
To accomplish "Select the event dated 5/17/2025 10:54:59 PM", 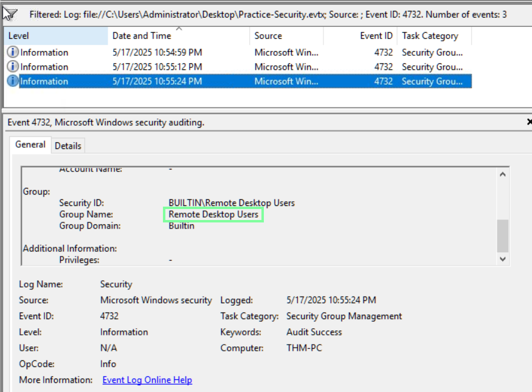I will (157, 52).
